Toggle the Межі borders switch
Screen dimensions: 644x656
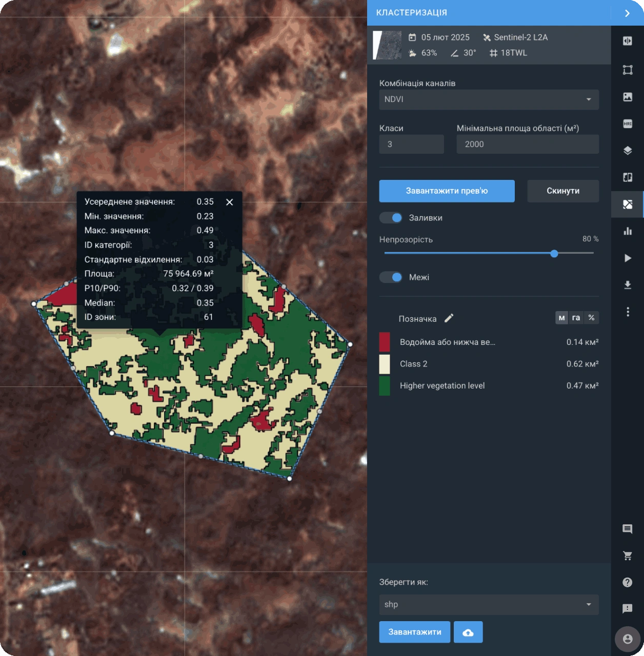coord(391,277)
